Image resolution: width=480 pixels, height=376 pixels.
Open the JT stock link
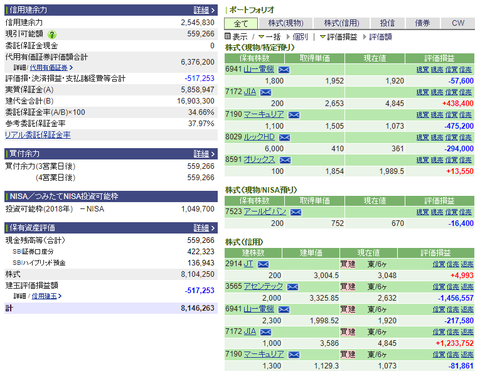[x=248, y=264]
